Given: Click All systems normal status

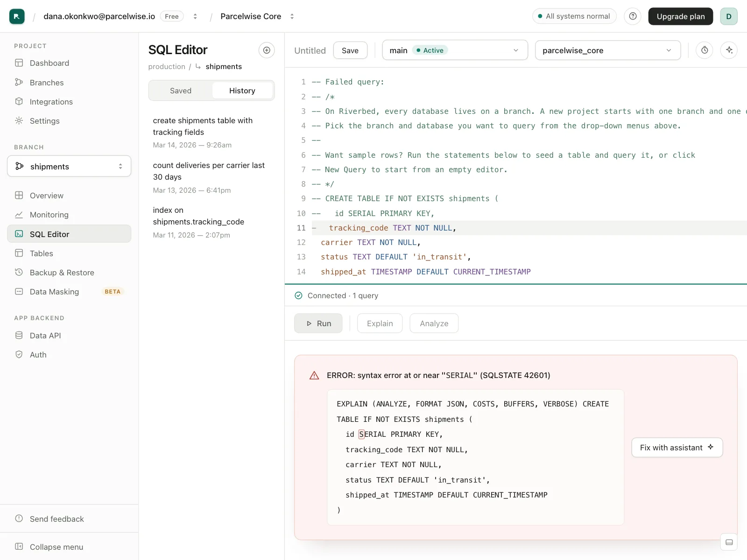Looking at the screenshot, I should 574,16.
